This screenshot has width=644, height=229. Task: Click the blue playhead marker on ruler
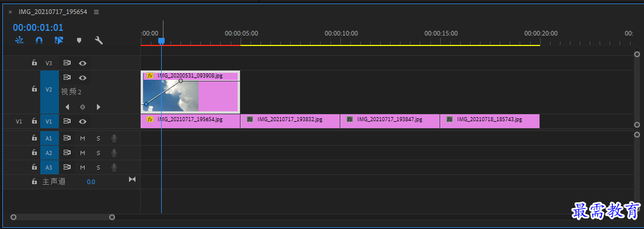point(161,41)
